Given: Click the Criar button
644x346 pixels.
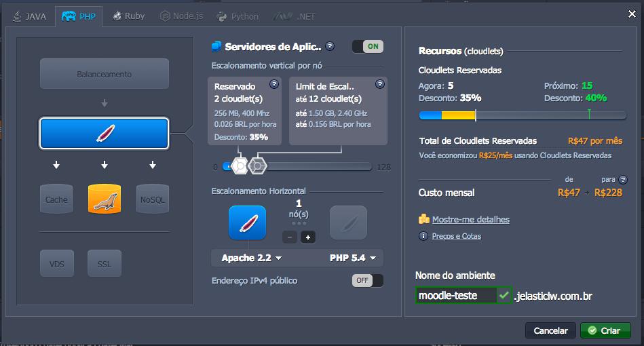Looking at the screenshot, I should 605,330.
